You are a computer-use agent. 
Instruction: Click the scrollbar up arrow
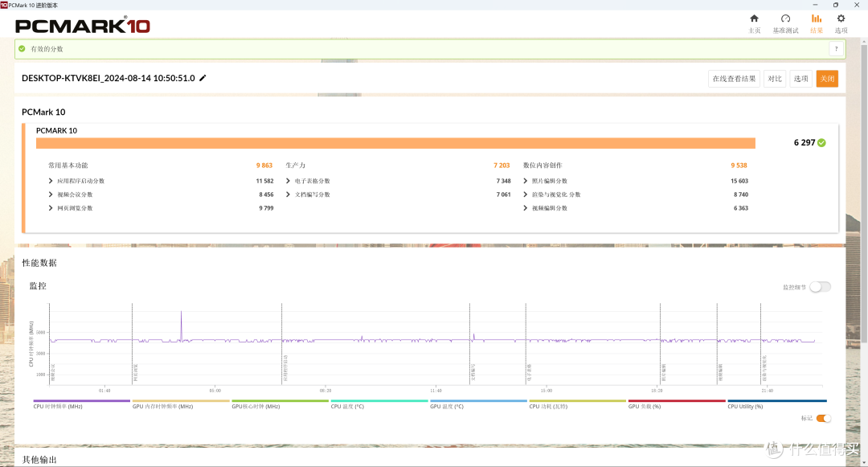[864, 41]
